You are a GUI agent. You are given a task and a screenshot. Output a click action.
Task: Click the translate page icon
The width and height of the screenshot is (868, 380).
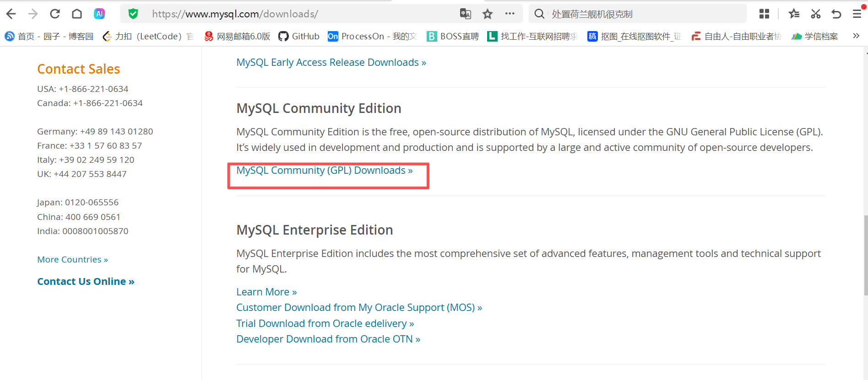click(x=466, y=14)
